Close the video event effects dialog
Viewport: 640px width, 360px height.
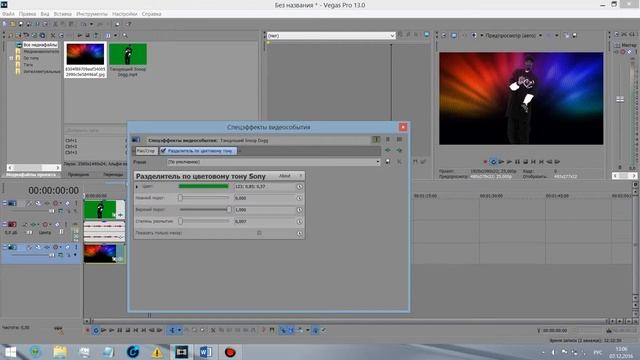tap(403, 127)
